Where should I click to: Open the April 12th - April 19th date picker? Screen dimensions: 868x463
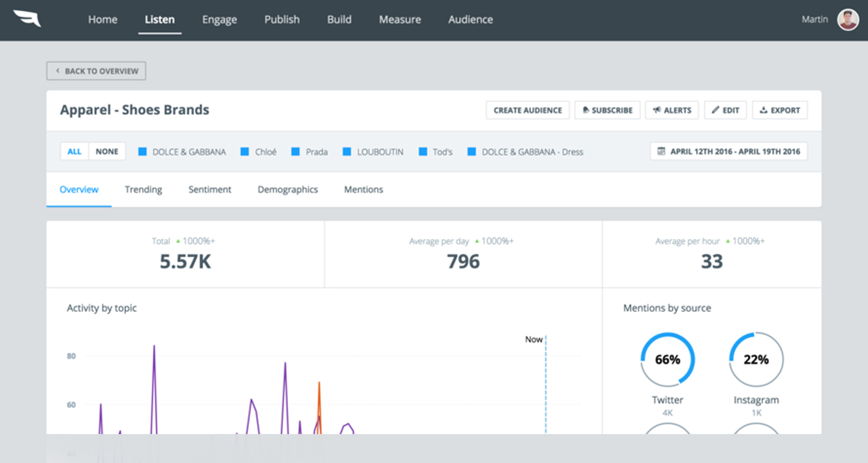729,151
